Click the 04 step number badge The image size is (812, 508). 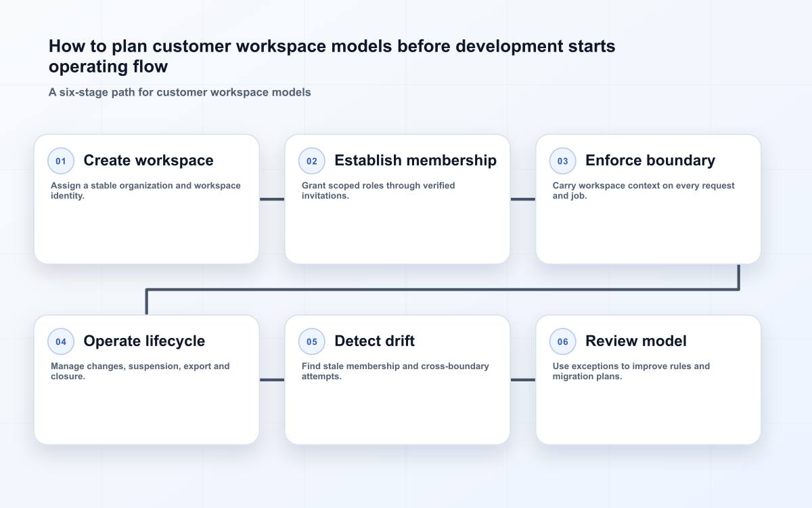(61, 341)
